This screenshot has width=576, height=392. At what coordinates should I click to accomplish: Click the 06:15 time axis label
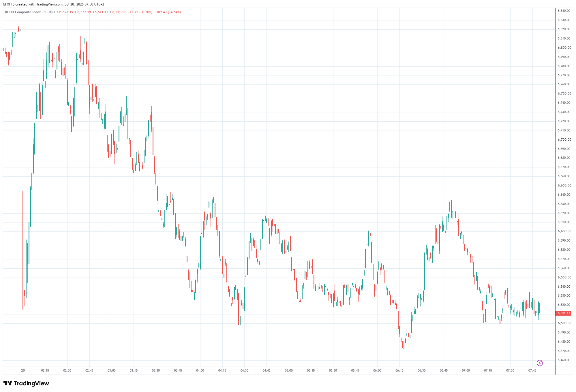(x=399, y=371)
